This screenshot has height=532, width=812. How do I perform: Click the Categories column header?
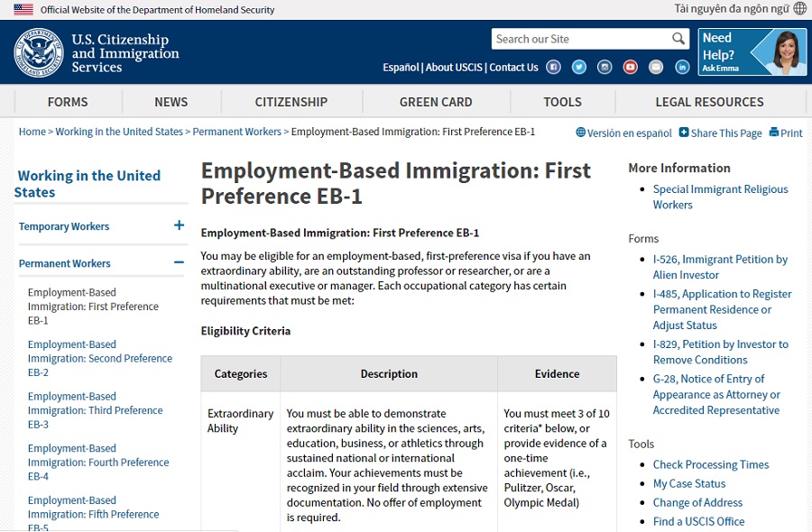(241, 373)
